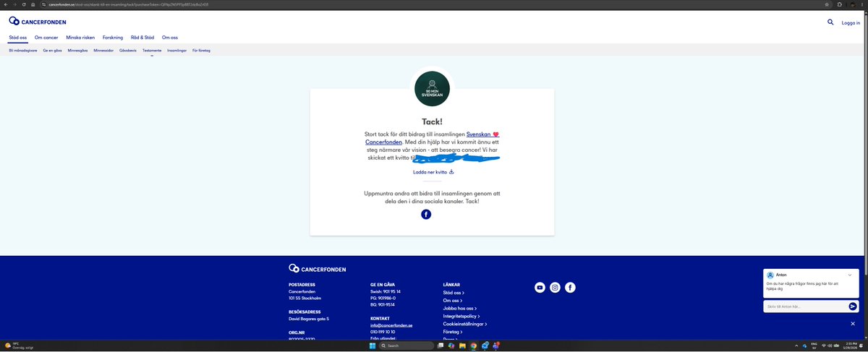This screenshot has width=868, height=352.
Task: Open Cancerfonden's Facebook page from the footer
Action: pyautogui.click(x=570, y=288)
